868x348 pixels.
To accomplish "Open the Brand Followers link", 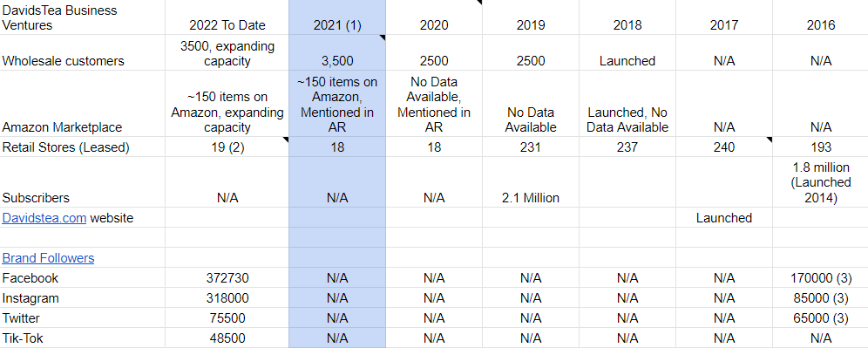I will (x=48, y=257).
